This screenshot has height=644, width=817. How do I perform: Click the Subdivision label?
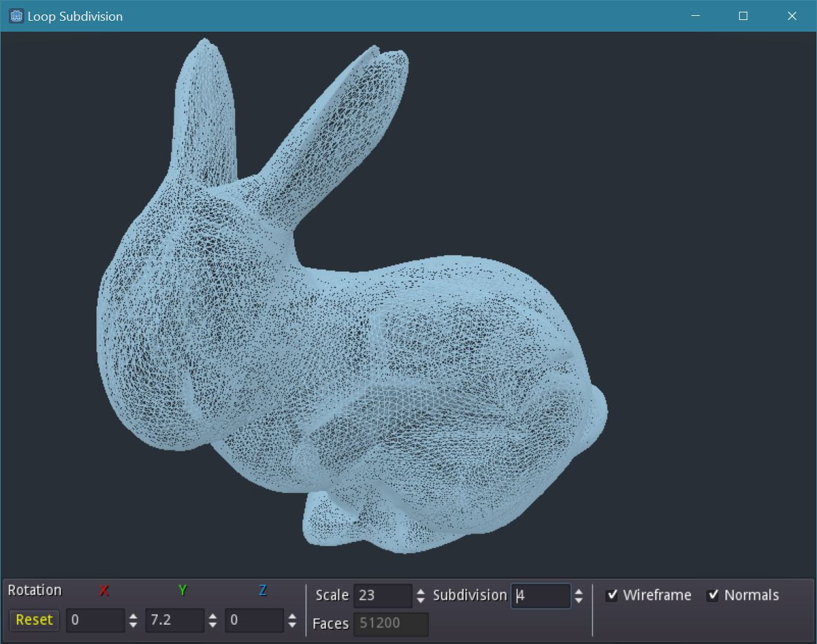(470, 595)
